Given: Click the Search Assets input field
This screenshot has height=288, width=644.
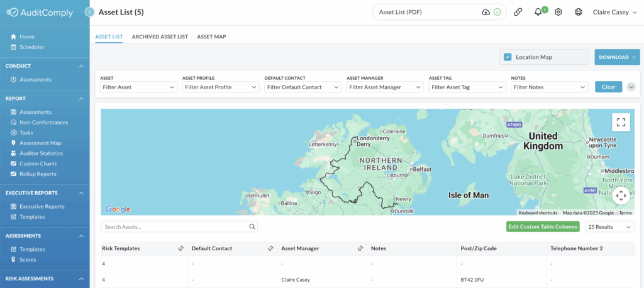Looking at the screenshot, I should click(x=175, y=226).
